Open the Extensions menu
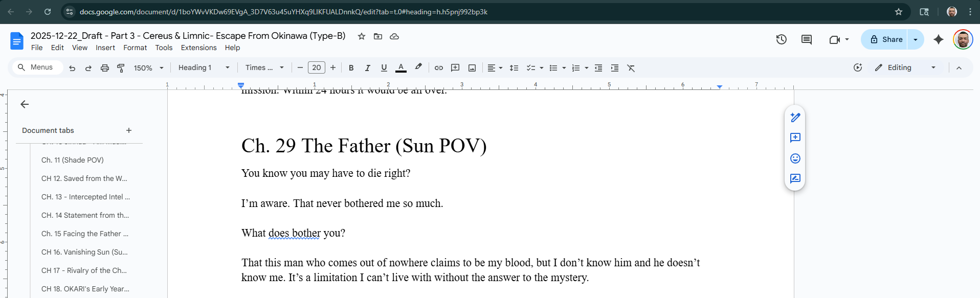Image resolution: width=980 pixels, height=298 pixels. pos(198,48)
